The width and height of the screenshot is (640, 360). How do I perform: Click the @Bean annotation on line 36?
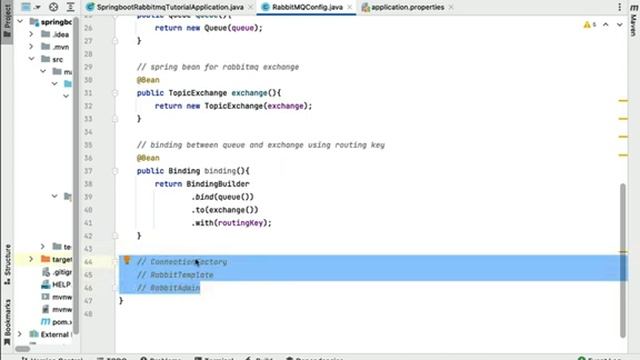coord(148,158)
